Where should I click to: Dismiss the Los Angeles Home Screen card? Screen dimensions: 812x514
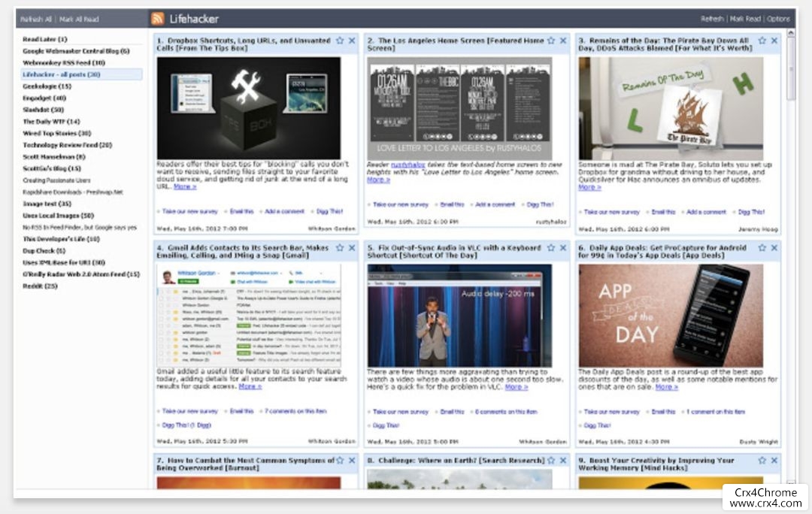point(563,41)
